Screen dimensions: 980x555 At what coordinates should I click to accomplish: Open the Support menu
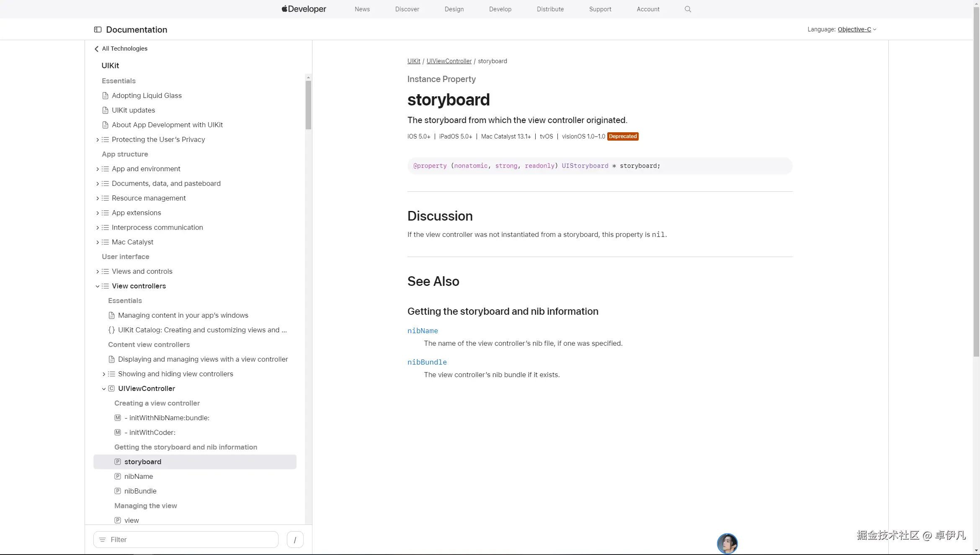[x=600, y=9]
